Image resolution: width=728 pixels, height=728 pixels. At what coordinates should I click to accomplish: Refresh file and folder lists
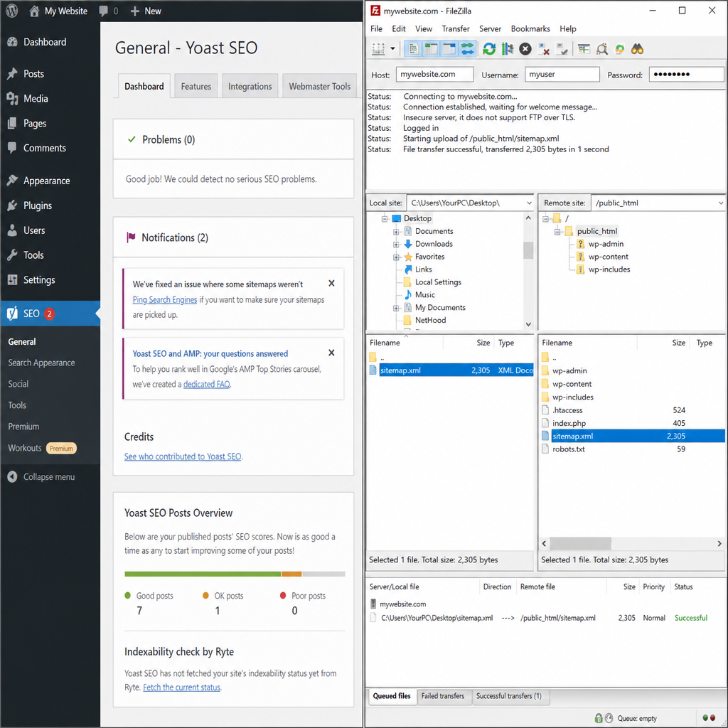click(489, 49)
